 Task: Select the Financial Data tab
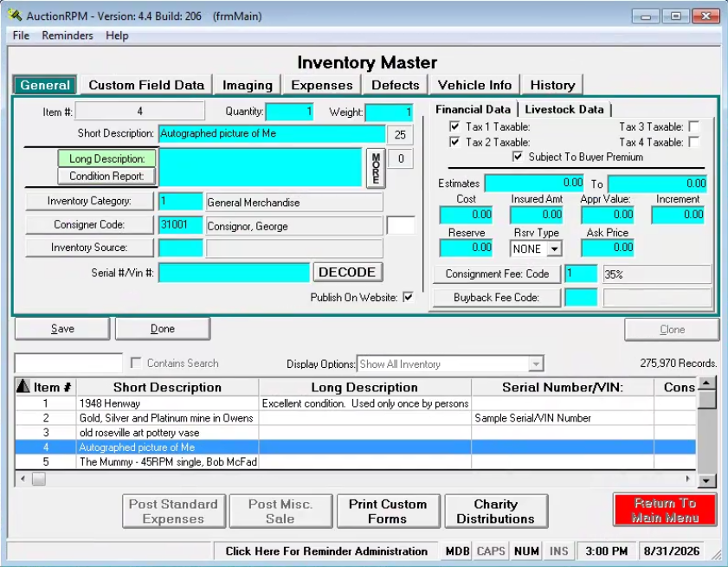coord(473,110)
